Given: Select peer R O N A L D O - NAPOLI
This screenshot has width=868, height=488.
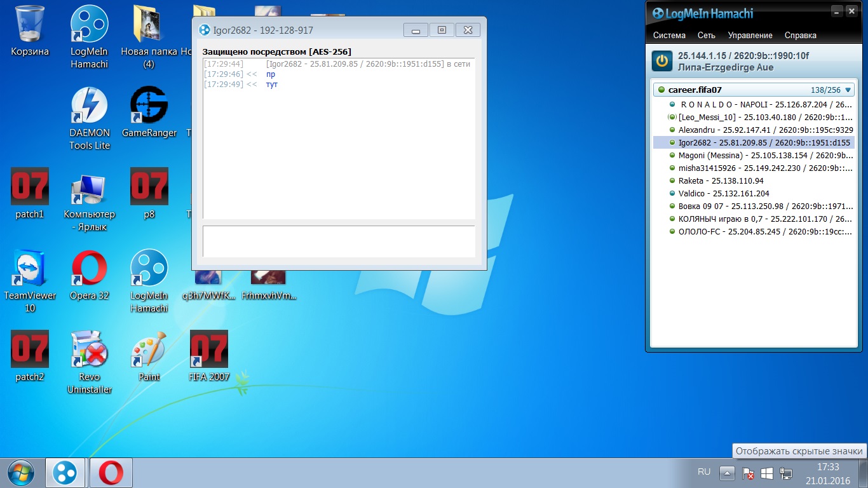Looking at the screenshot, I should tap(754, 104).
